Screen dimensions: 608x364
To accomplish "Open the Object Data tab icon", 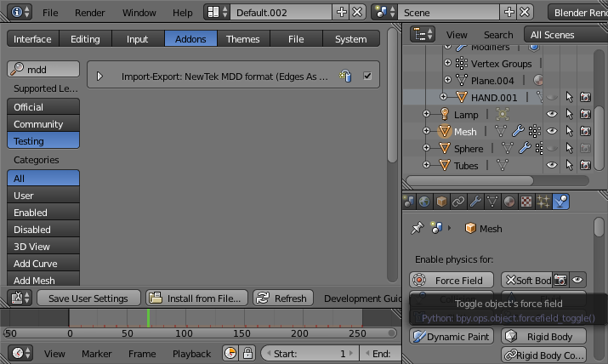I will pyautogui.click(x=492, y=202).
